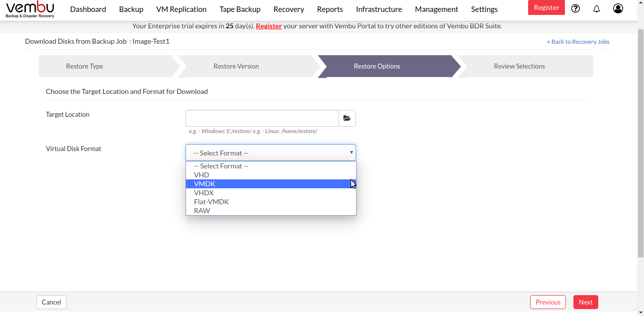Screen dimensions: 644x316
Task: Choose '-- Select Format --' list option
Action: click(x=271, y=166)
